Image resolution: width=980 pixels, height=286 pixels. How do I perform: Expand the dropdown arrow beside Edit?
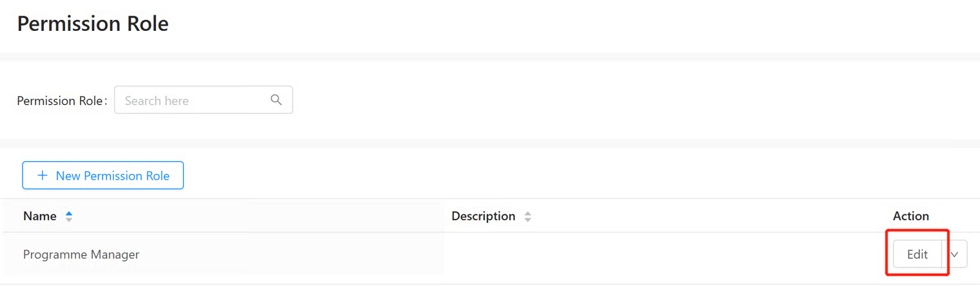[x=954, y=254]
